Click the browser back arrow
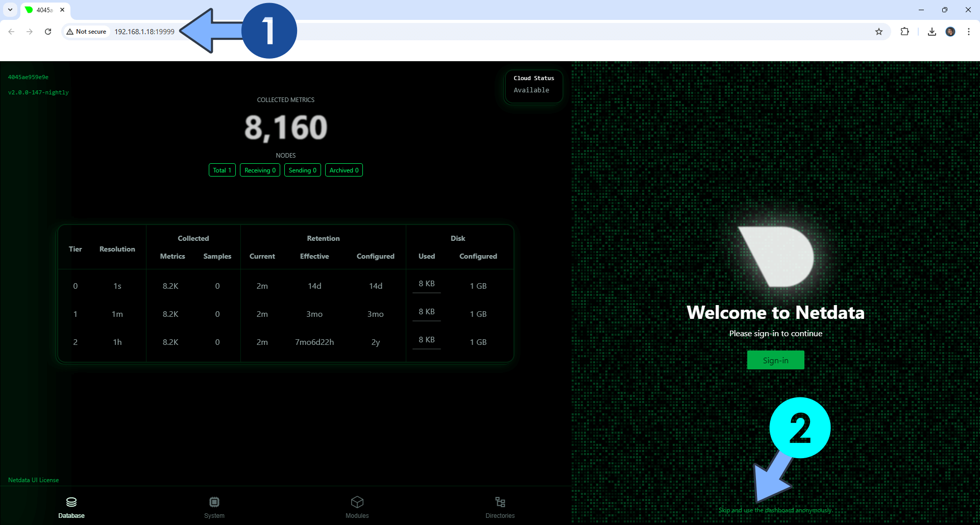The width and height of the screenshot is (980, 525). 11,32
